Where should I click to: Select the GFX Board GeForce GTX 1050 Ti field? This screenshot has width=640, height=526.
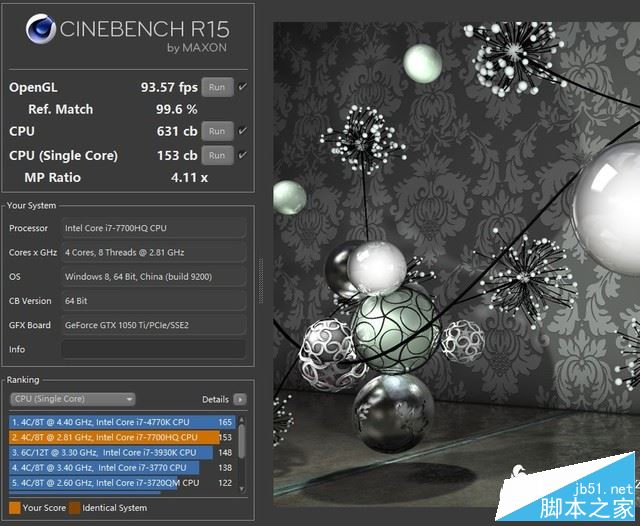(153, 325)
